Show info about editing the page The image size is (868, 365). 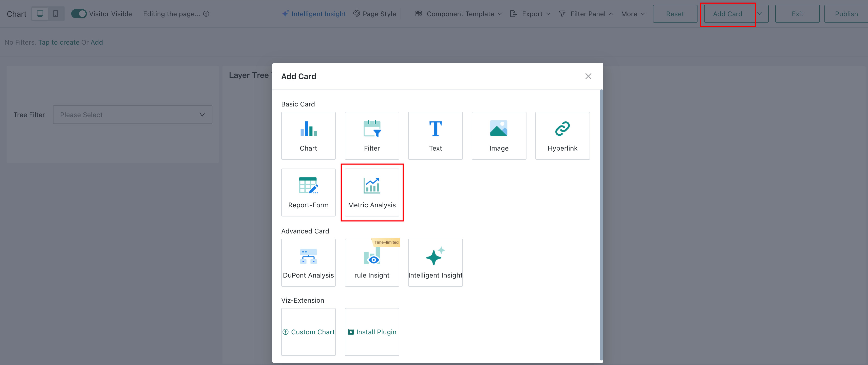pyautogui.click(x=206, y=14)
